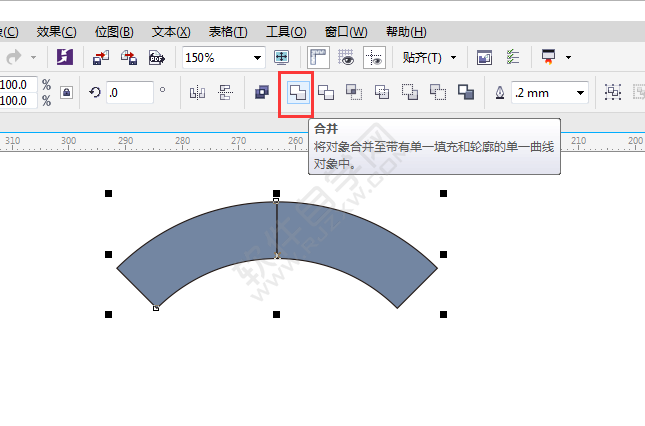Toggle the show rulers button
Image resolution: width=645 pixels, height=426 pixels.
tap(319, 58)
